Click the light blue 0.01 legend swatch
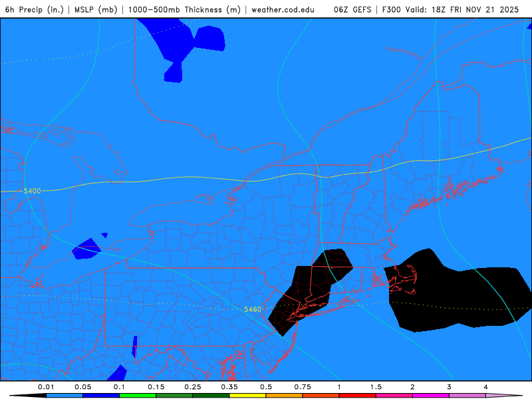The height and width of the screenshot is (399, 532). 65,396
